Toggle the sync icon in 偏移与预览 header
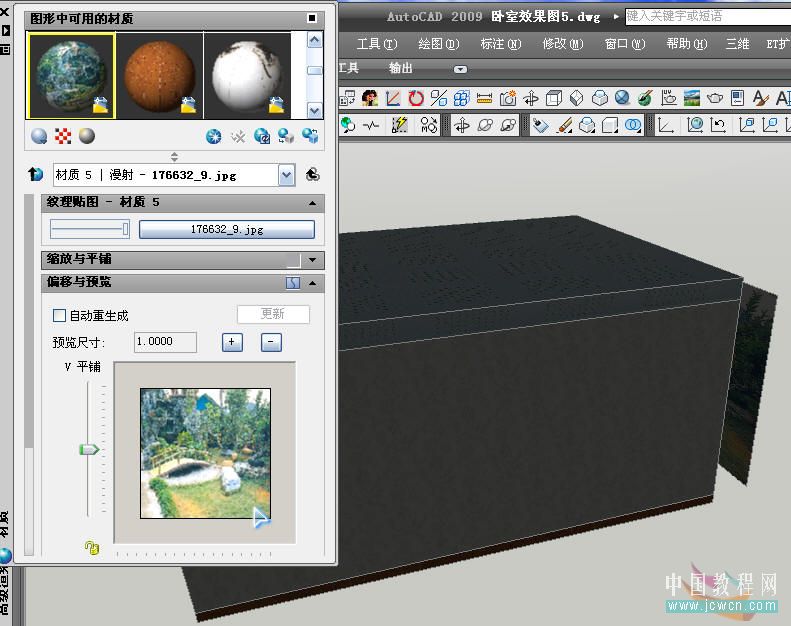Image resolution: width=791 pixels, height=626 pixels. (x=293, y=283)
